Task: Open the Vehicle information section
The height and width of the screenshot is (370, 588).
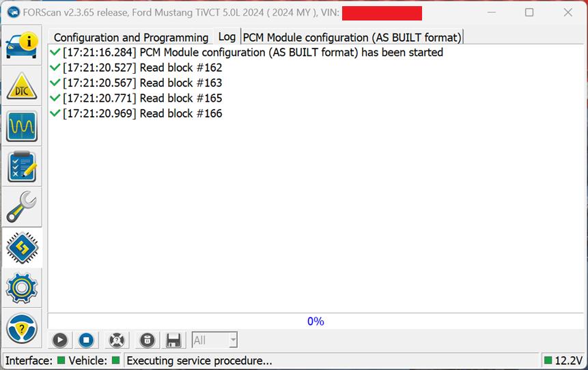Action: click(22, 46)
